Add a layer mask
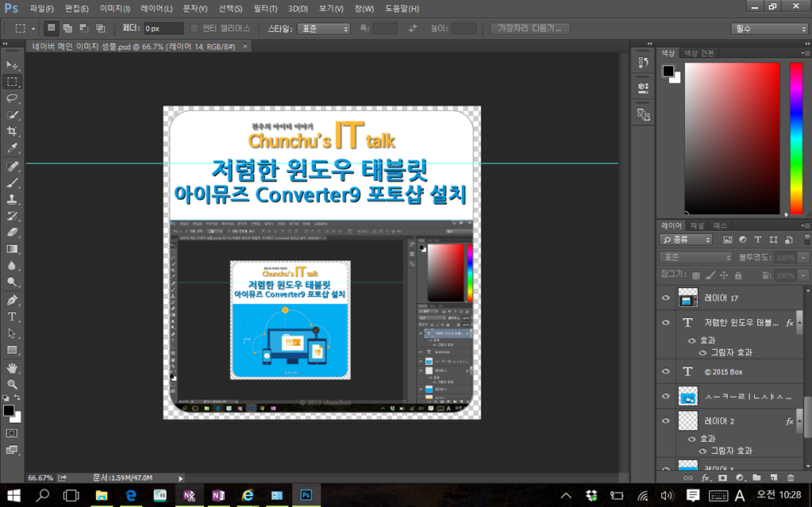812x507 pixels. click(x=722, y=478)
